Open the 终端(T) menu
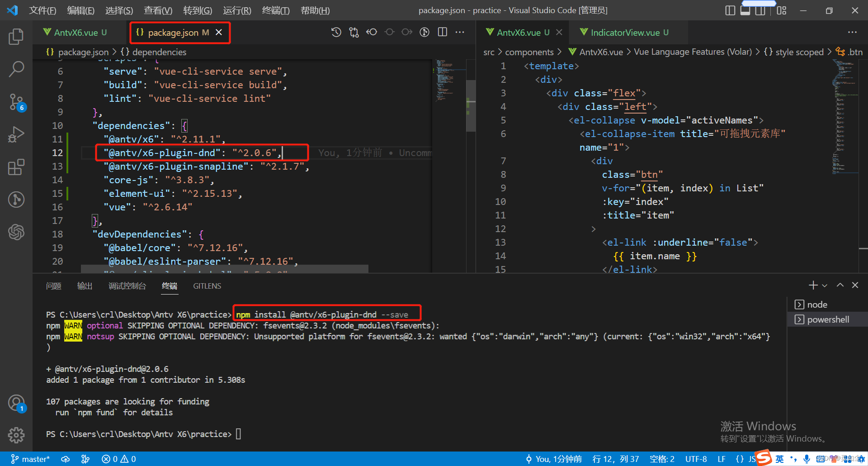Viewport: 868px width, 466px height. point(276,10)
